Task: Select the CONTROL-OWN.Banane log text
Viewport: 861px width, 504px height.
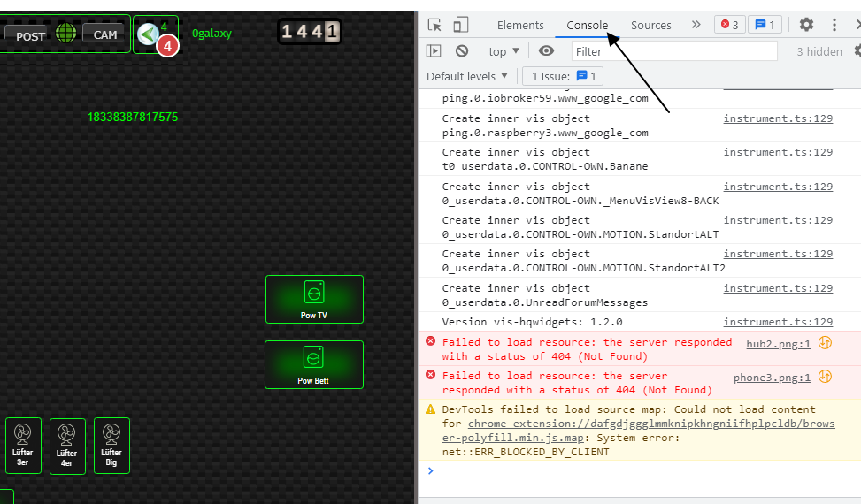Action: click(545, 166)
